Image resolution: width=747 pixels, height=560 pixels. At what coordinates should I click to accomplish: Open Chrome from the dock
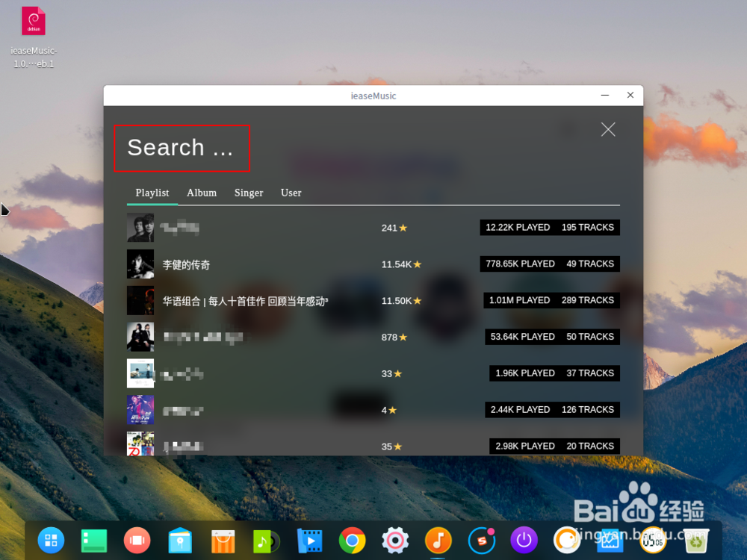click(x=351, y=540)
